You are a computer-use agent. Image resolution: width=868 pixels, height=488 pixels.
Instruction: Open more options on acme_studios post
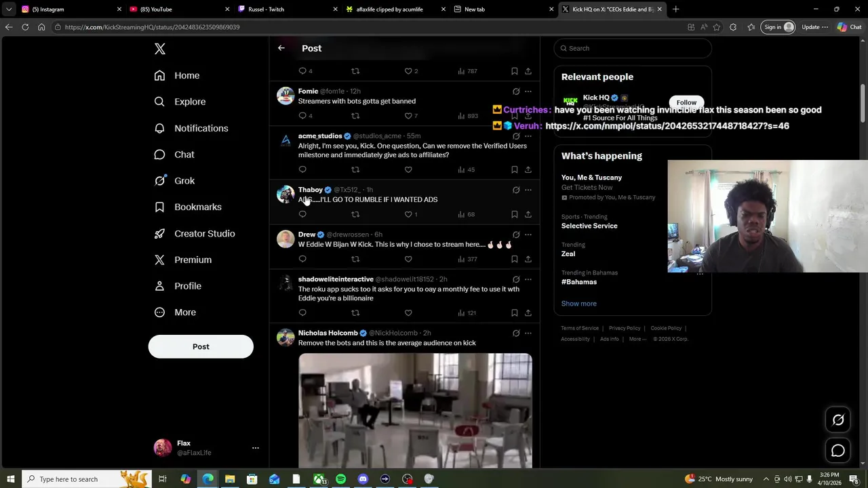coord(528,136)
